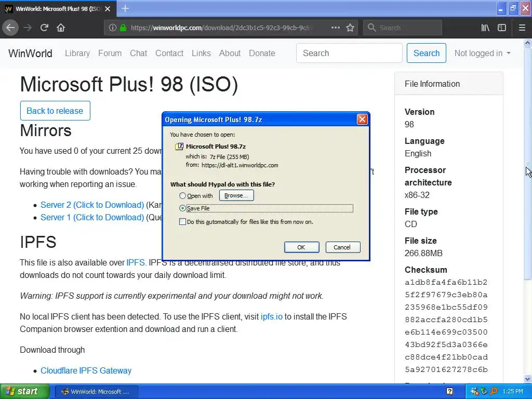Go back with the browser back arrow
Viewport: 532px width, 399px height.
10,28
